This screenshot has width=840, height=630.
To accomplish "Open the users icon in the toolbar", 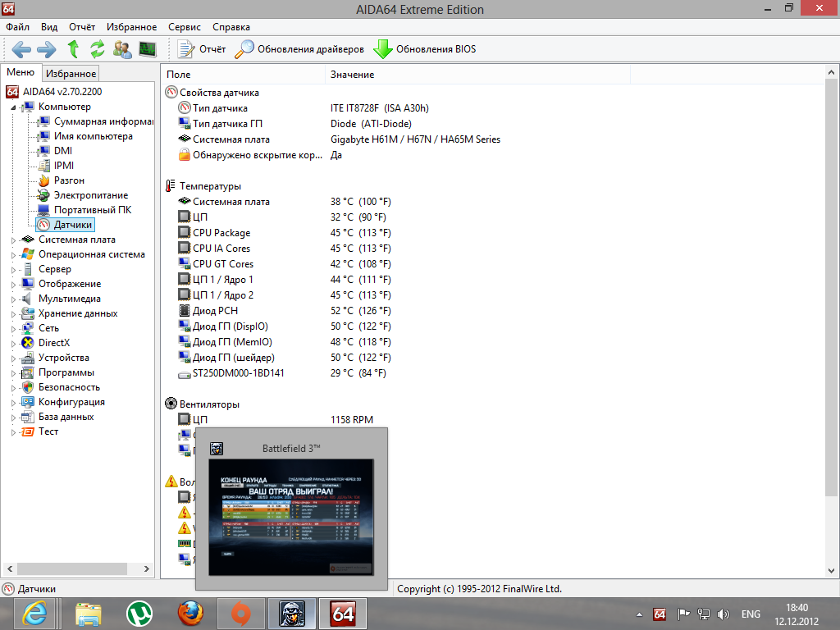I will click(123, 49).
